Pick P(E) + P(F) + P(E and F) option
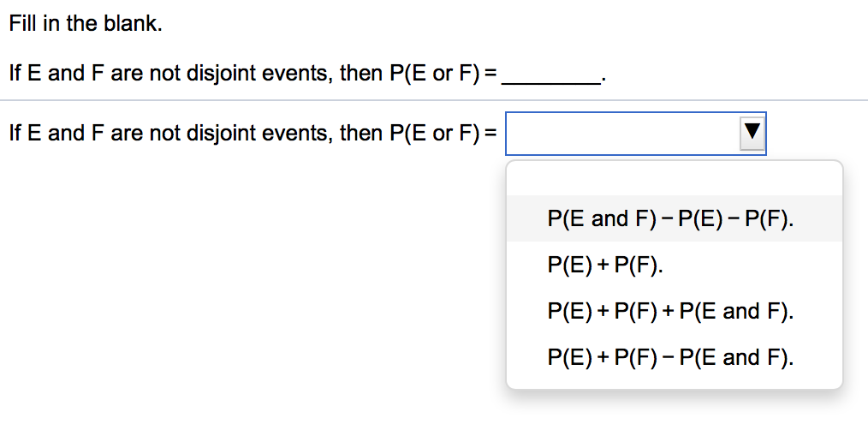This screenshot has width=868, height=430. point(670,311)
